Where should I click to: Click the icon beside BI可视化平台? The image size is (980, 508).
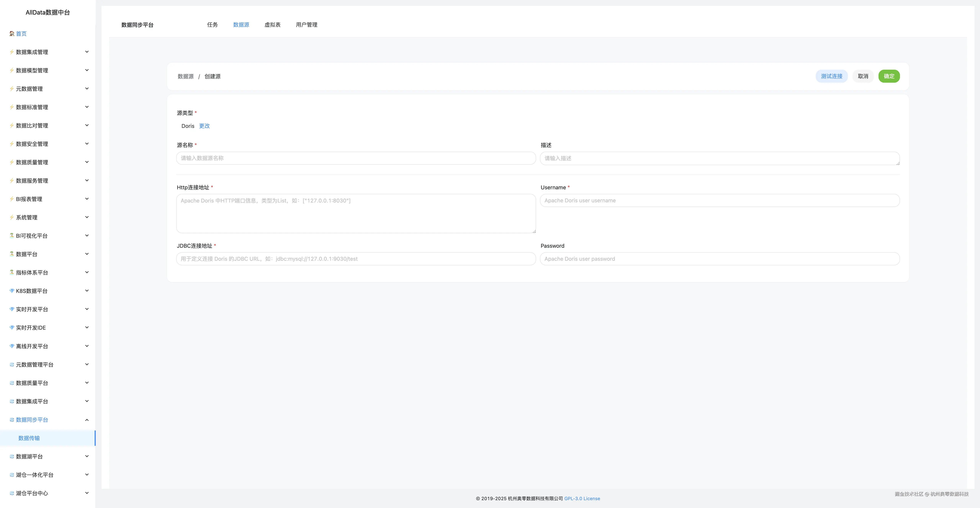(12, 236)
